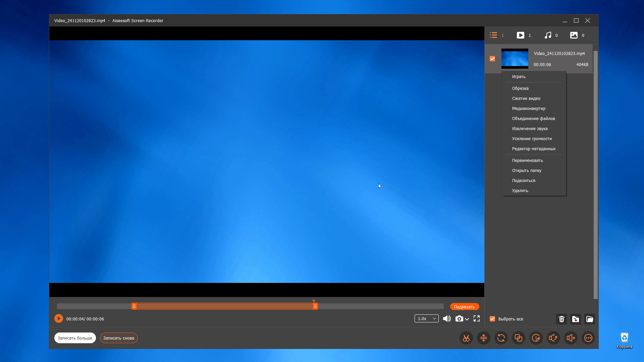The image size is (644, 362).
Task: Click the 'Записать снова' button
Action: click(x=118, y=338)
